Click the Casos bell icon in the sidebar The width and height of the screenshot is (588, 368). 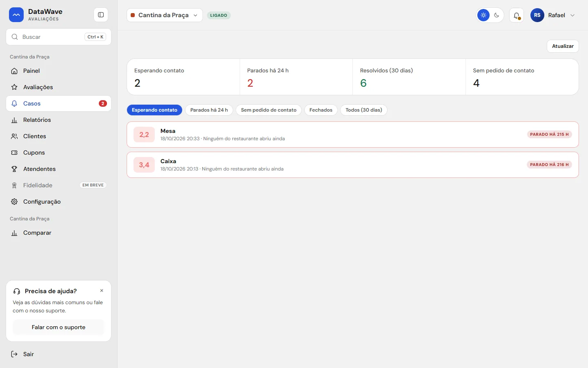[14, 103]
